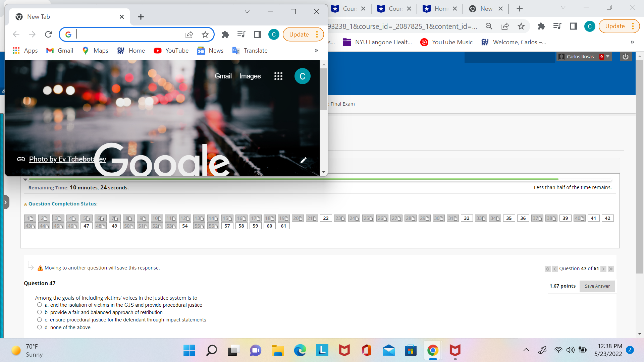The width and height of the screenshot is (644, 362).
Task: Bookmark this page using the star icon
Action: [x=206, y=34]
